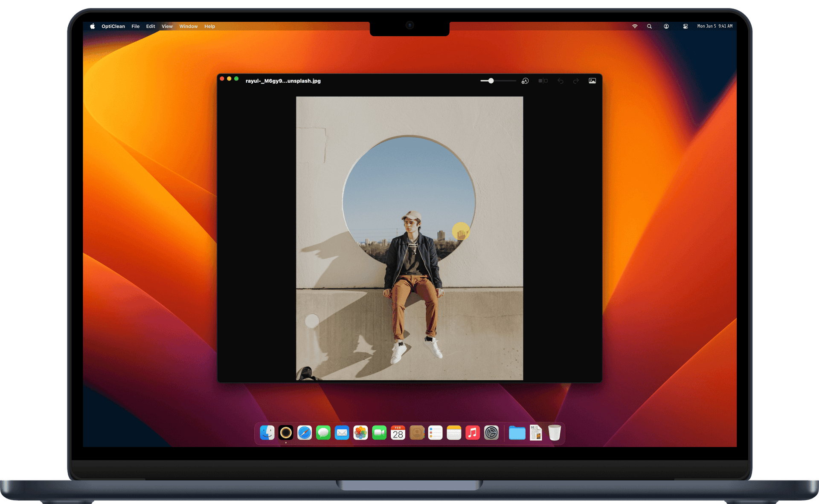The image size is (819, 504).
Task: Expand the Window menu
Action: [188, 26]
